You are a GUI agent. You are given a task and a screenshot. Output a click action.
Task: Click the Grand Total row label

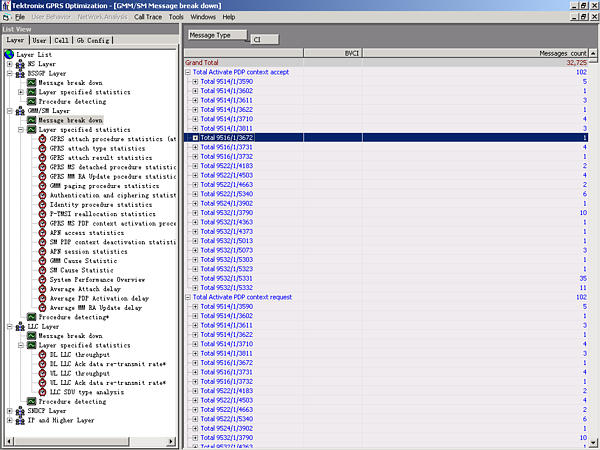[x=202, y=62]
